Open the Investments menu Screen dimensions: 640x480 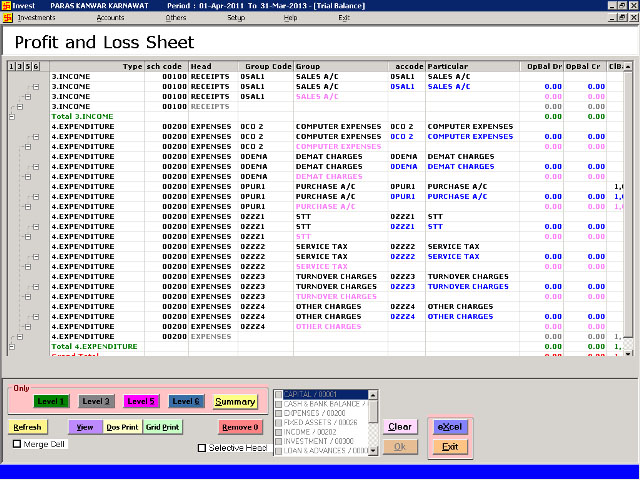click(37, 18)
